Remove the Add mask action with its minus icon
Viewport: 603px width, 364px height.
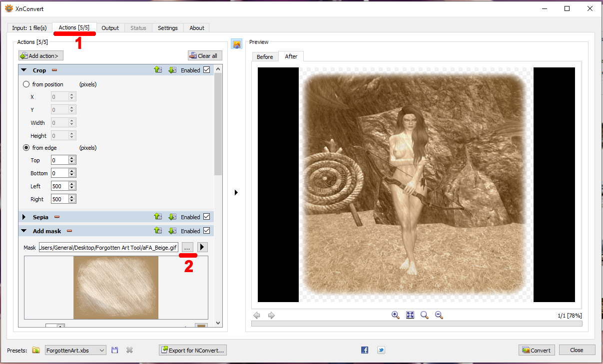click(69, 231)
